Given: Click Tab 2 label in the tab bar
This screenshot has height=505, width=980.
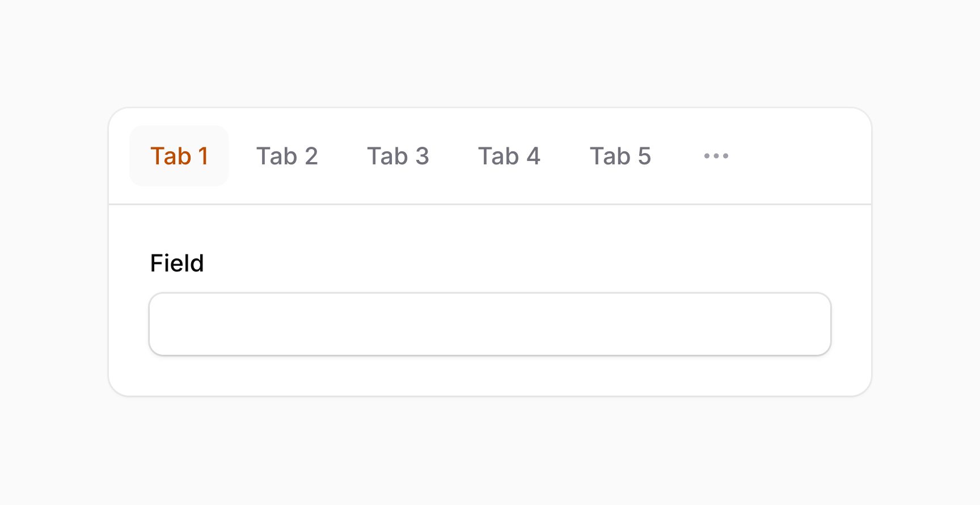Looking at the screenshot, I should point(287,156).
